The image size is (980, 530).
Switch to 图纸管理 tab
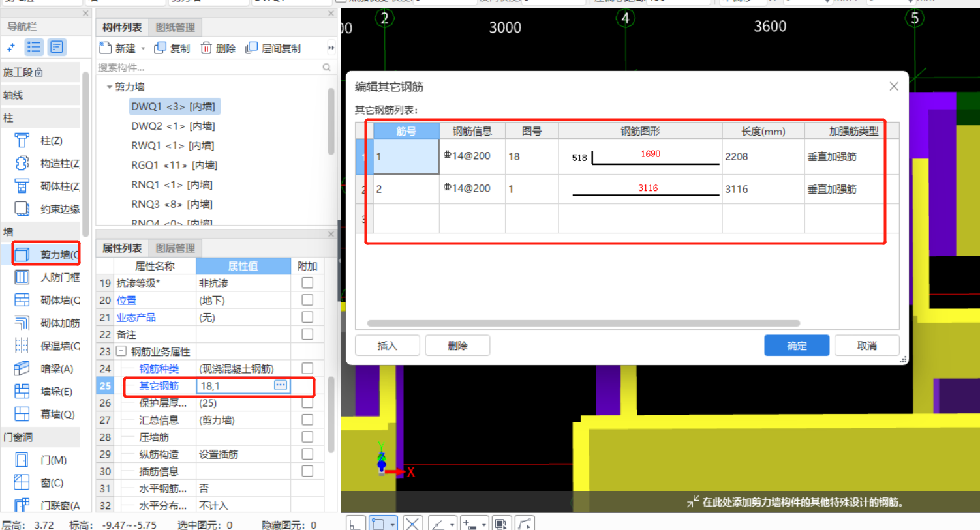click(176, 27)
